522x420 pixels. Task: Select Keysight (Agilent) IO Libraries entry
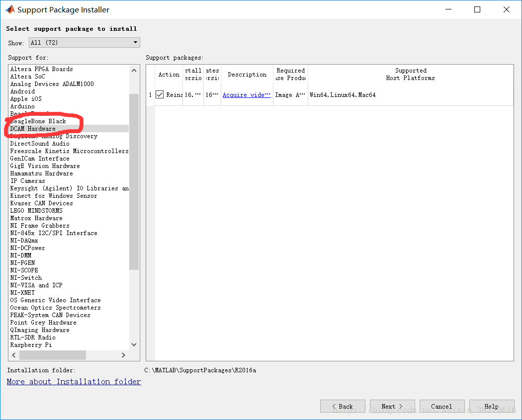[69, 188]
